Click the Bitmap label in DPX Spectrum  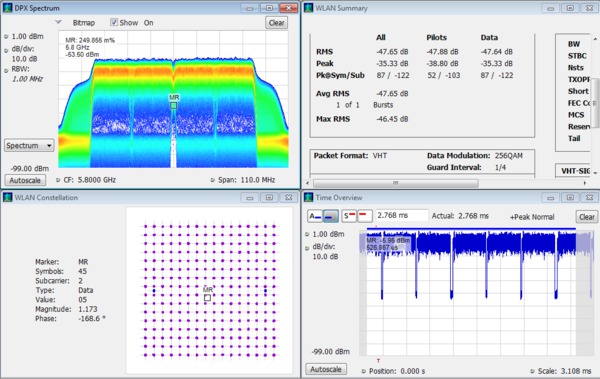(x=84, y=23)
